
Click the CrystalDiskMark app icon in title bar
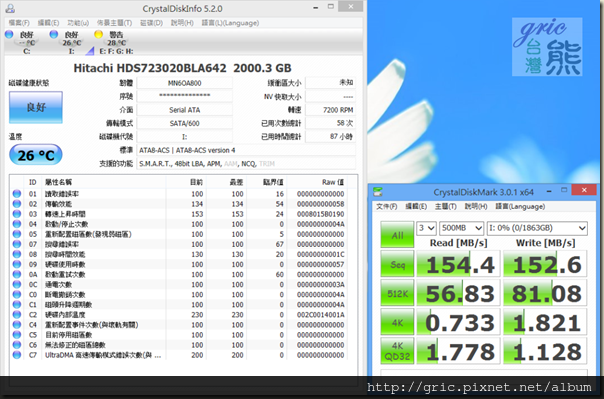coord(378,192)
